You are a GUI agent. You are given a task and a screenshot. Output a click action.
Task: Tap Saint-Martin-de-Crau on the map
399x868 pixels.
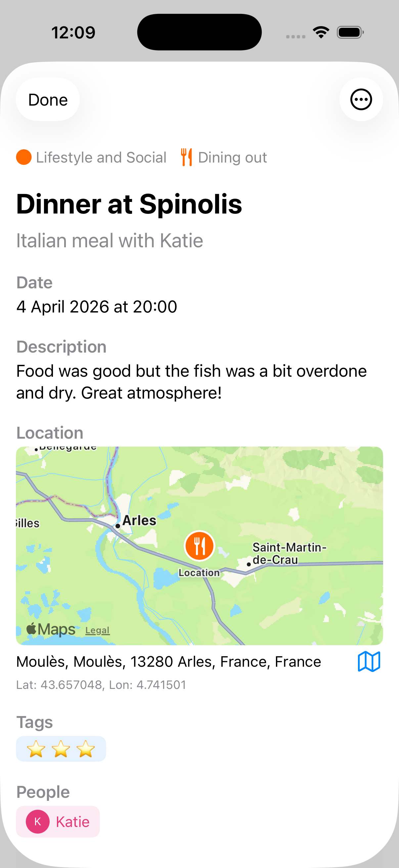(289, 553)
